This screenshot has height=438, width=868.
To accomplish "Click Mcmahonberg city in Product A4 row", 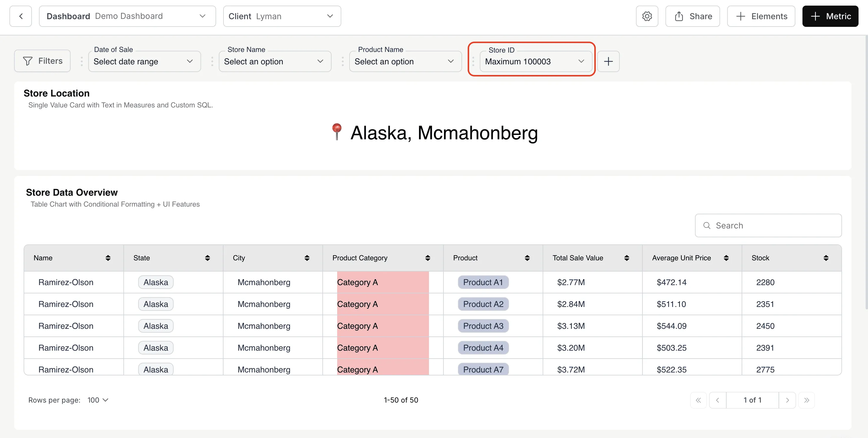I will click(x=264, y=348).
